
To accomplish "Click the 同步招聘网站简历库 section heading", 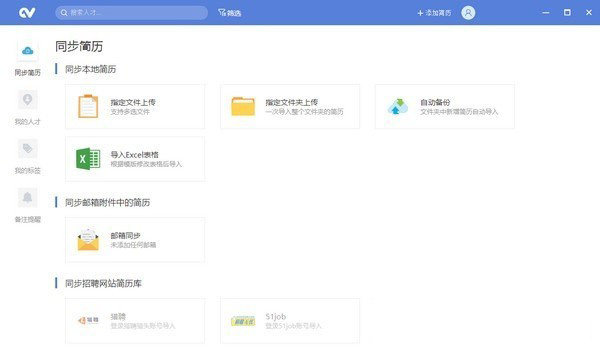I will click(103, 283).
